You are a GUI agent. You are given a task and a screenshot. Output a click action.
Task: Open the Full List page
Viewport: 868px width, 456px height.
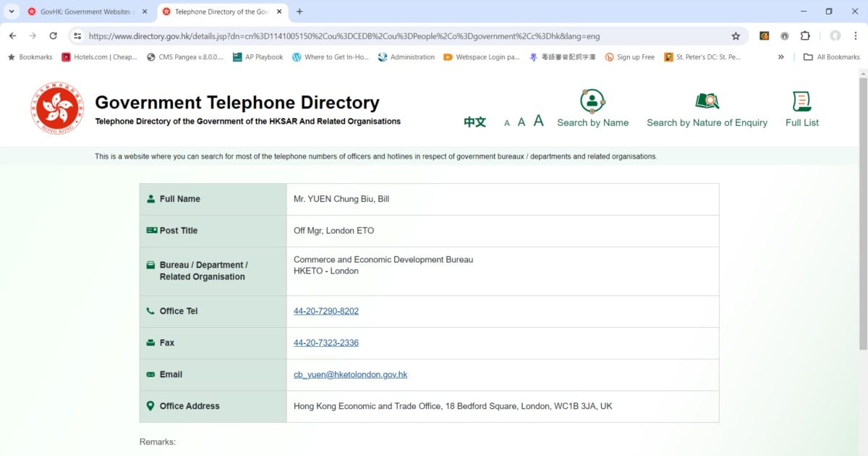tap(801, 109)
